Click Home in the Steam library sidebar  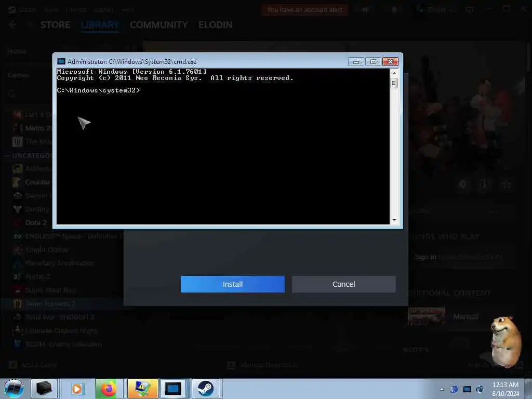pos(17,51)
